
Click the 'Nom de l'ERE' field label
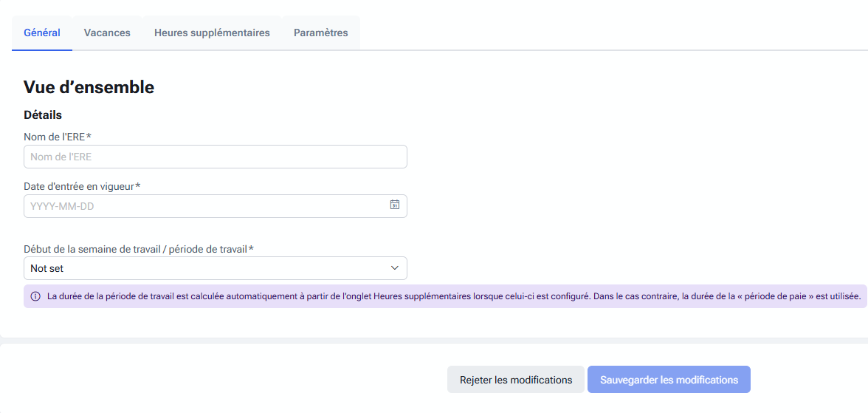click(x=55, y=137)
